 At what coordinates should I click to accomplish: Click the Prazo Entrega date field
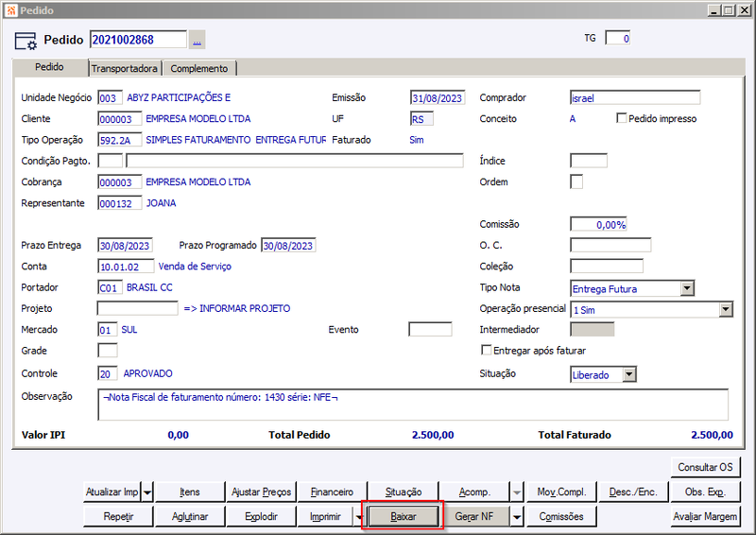coord(126,246)
